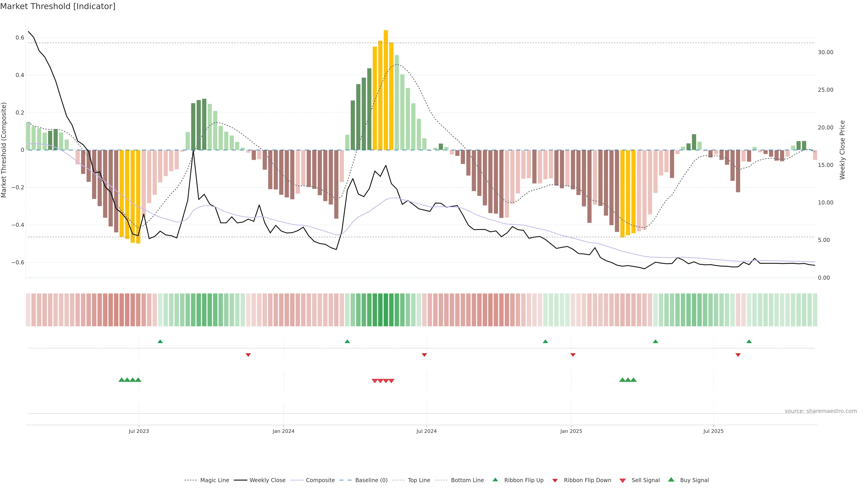Screen dimensions: 868x488
Task: Click Ribbon Flip Down marker just before Jul 2024
Action: point(424,355)
